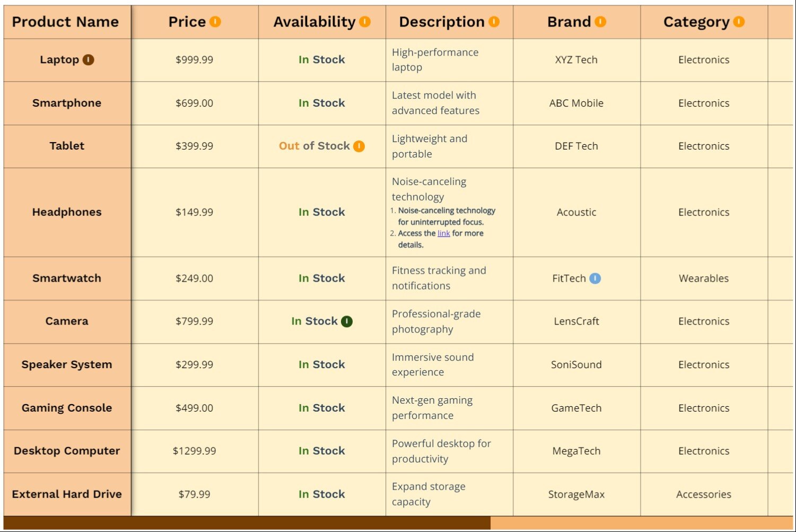The height and width of the screenshot is (532, 796).
Task: Click the Product Name column header
Action: click(x=66, y=22)
